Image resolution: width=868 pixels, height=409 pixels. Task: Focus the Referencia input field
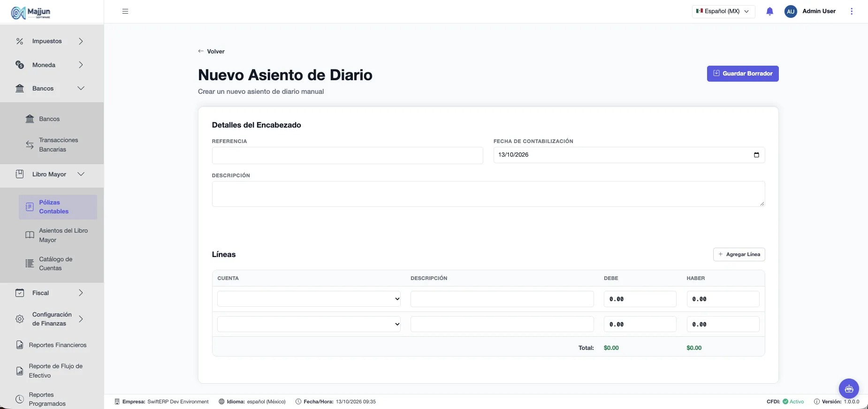pos(348,155)
